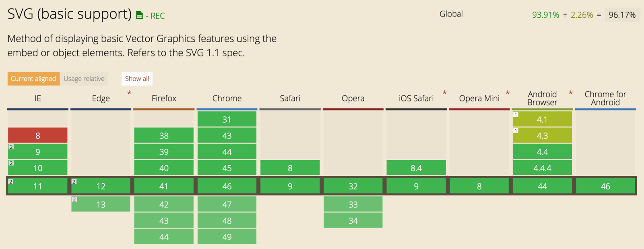Click the Firefox column header

(x=164, y=99)
